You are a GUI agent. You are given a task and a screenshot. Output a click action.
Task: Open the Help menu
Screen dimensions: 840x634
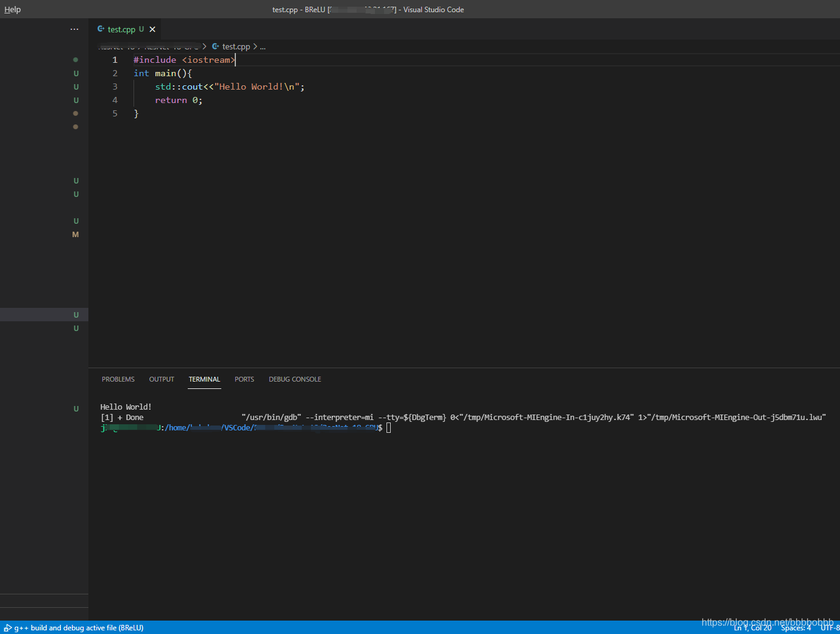[12, 9]
